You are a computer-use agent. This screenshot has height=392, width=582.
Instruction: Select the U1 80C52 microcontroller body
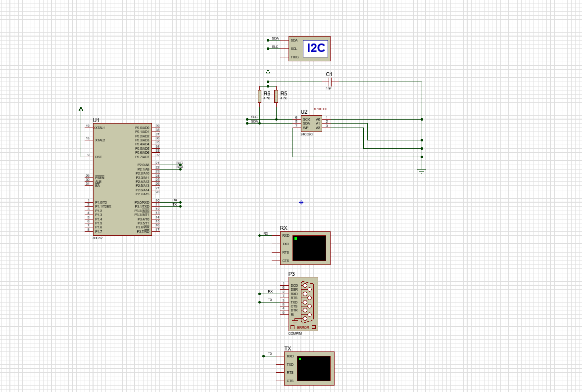click(x=123, y=179)
